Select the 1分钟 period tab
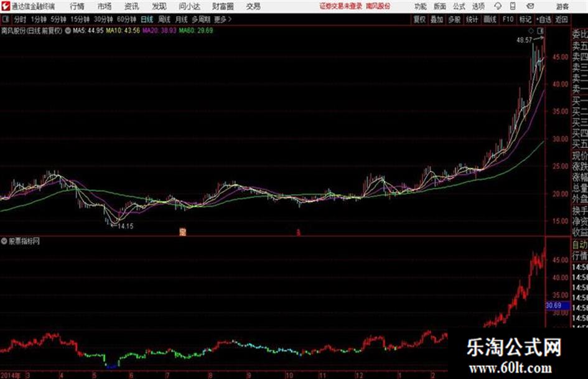 [38, 19]
